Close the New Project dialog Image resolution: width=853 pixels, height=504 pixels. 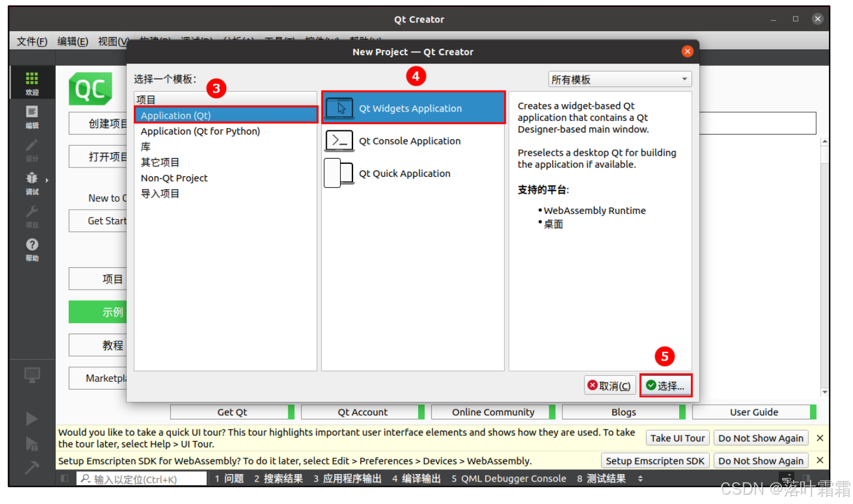point(687,52)
